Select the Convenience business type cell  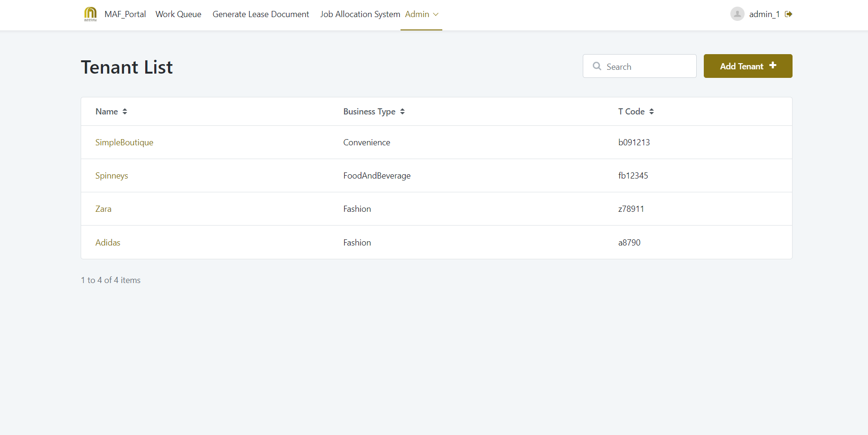click(x=367, y=142)
